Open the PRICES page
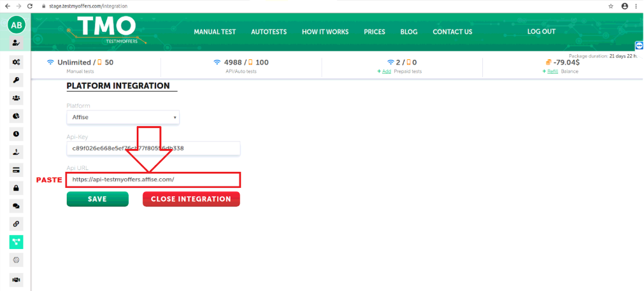This screenshot has width=644, height=291. pyautogui.click(x=375, y=32)
